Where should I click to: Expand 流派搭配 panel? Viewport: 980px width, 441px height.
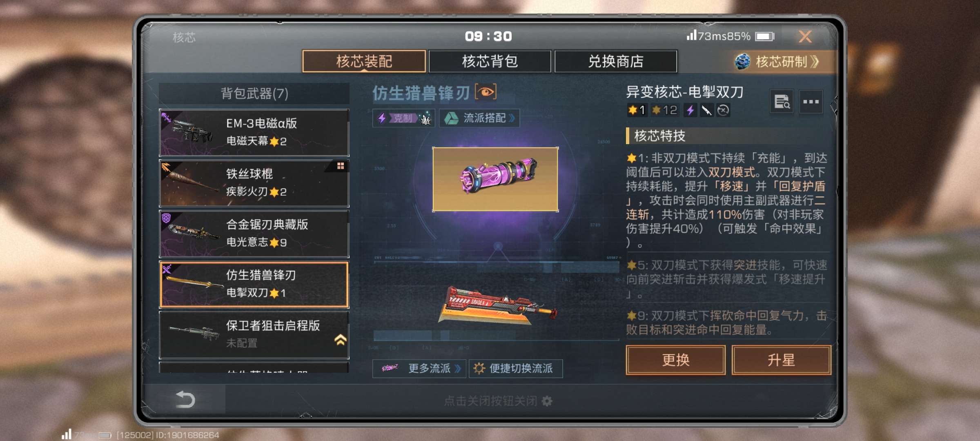click(x=479, y=118)
